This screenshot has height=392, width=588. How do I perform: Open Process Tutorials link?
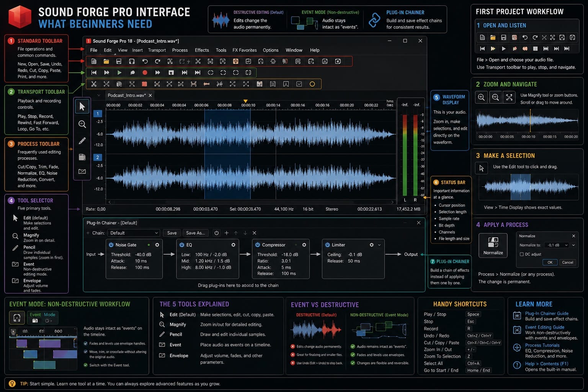point(542,345)
